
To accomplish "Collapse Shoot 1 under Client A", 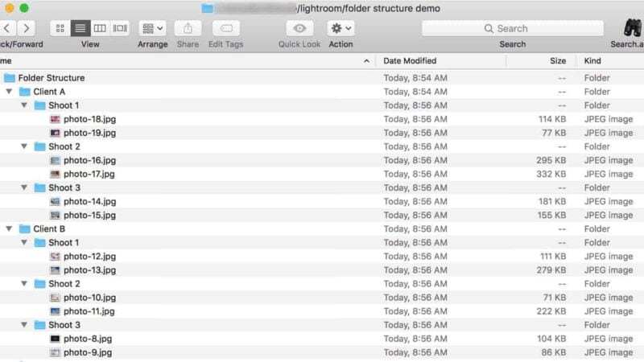I will point(24,105).
